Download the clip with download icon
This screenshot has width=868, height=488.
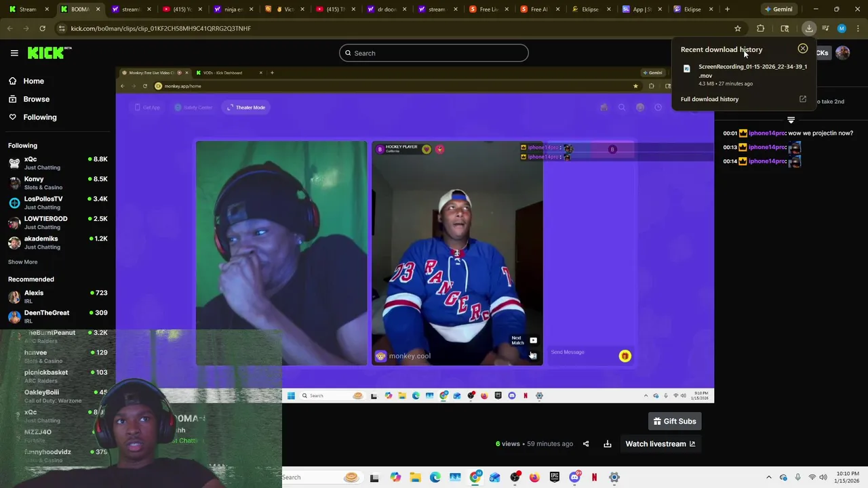(608, 444)
